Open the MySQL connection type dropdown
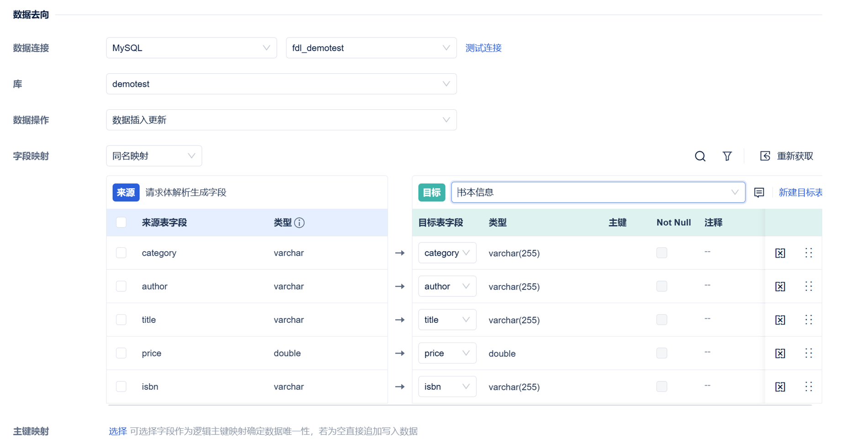This screenshot has height=445, width=868. [191, 48]
